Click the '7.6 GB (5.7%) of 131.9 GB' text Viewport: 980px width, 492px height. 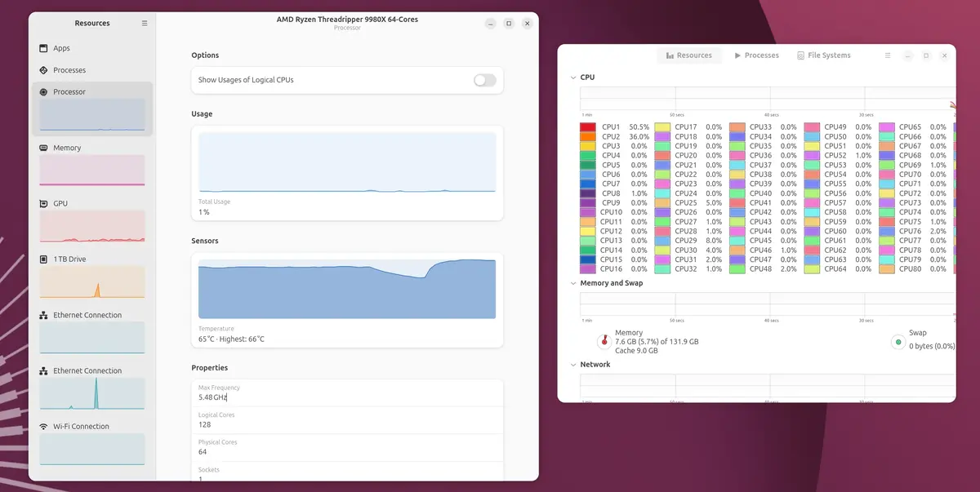pos(657,342)
